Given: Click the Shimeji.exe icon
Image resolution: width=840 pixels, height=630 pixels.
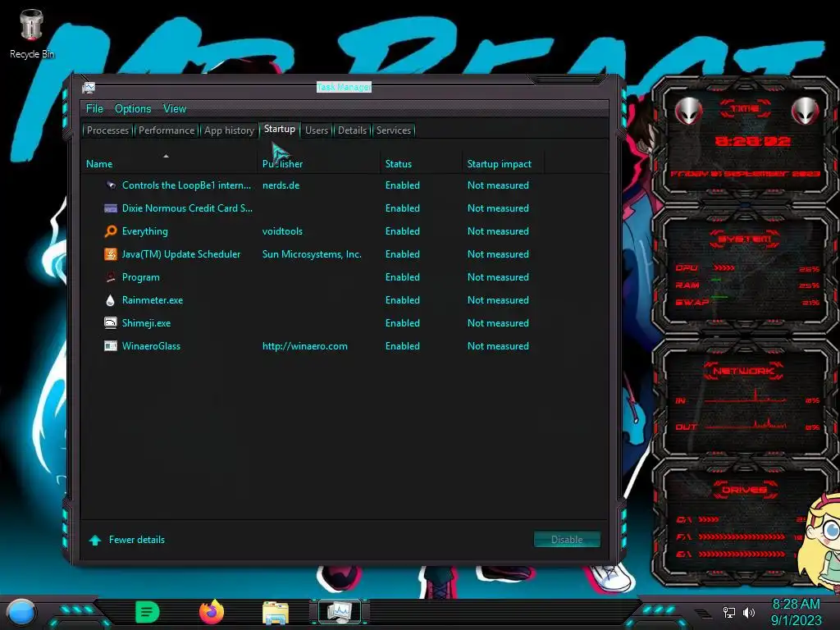Looking at the screenshot, I should 111,323.
